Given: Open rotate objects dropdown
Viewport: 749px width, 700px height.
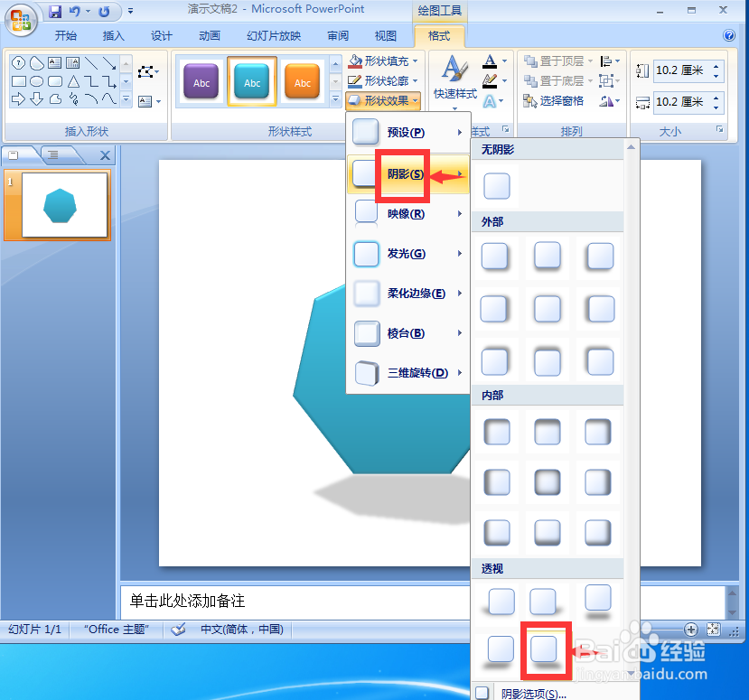Looking at the screenshot, I should 610,101.
